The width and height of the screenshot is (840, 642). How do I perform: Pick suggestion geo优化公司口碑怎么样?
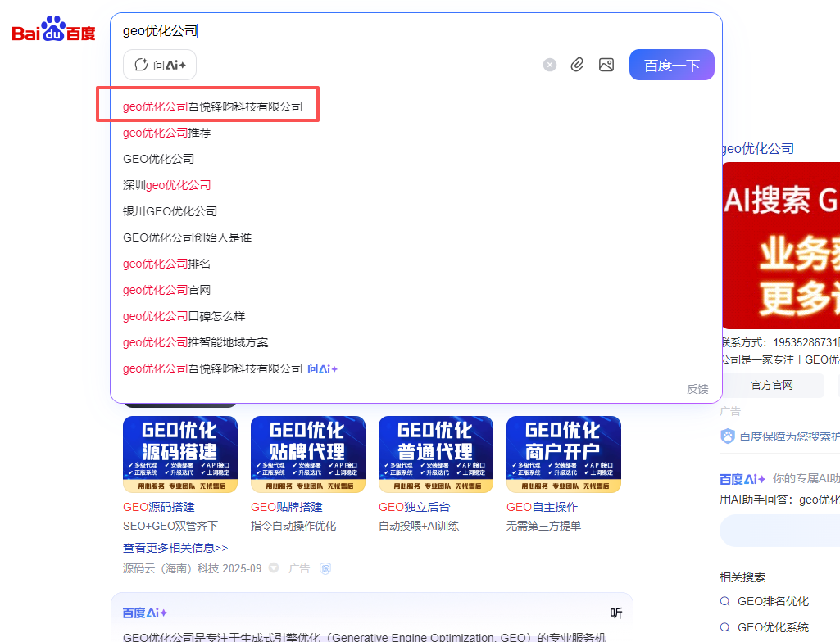[184, 316]
